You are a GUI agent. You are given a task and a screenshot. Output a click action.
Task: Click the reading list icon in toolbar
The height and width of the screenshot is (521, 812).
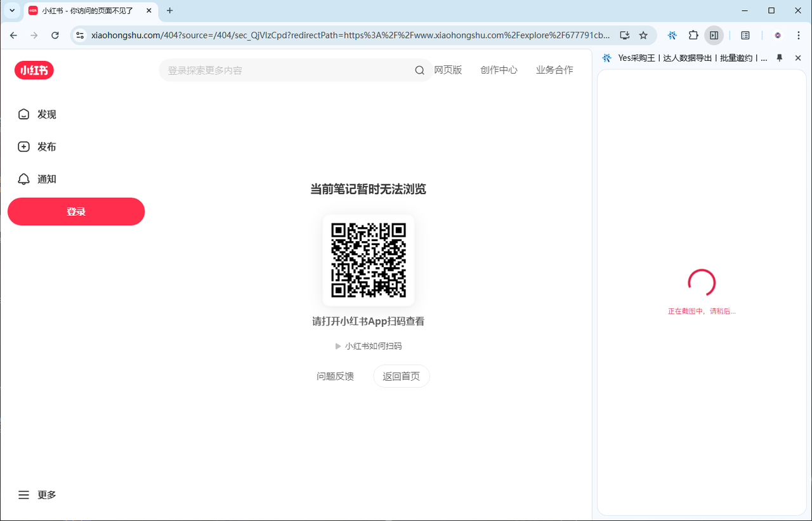click(x=745, y=36)
